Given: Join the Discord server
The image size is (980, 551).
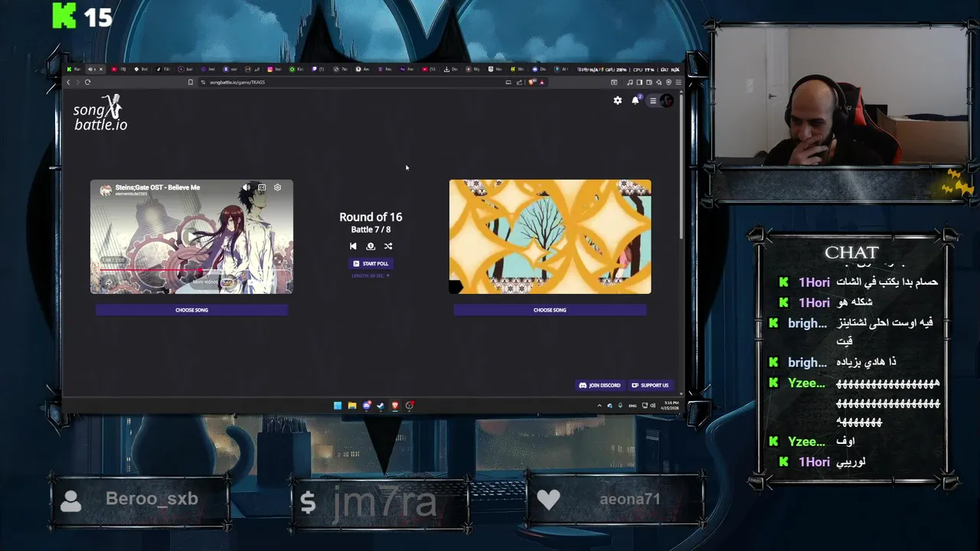Looking at the screenshot, I should pyautogui.click(x=599, y=385).
